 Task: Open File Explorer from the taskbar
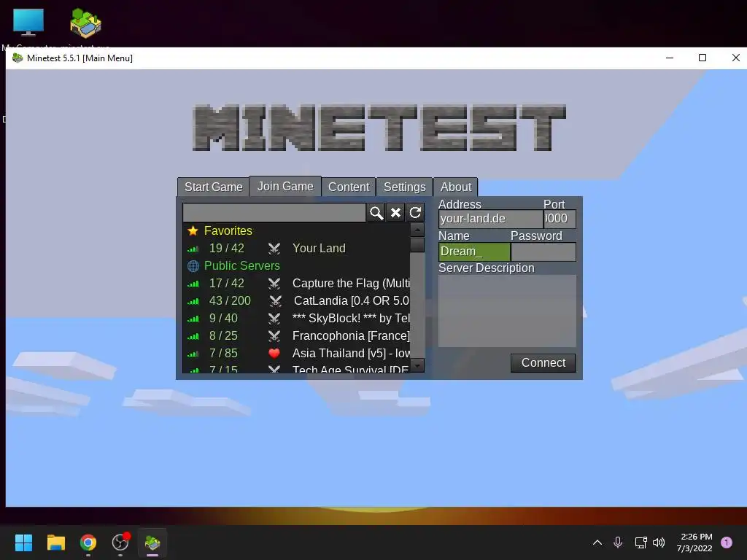[x=55, y=542]
